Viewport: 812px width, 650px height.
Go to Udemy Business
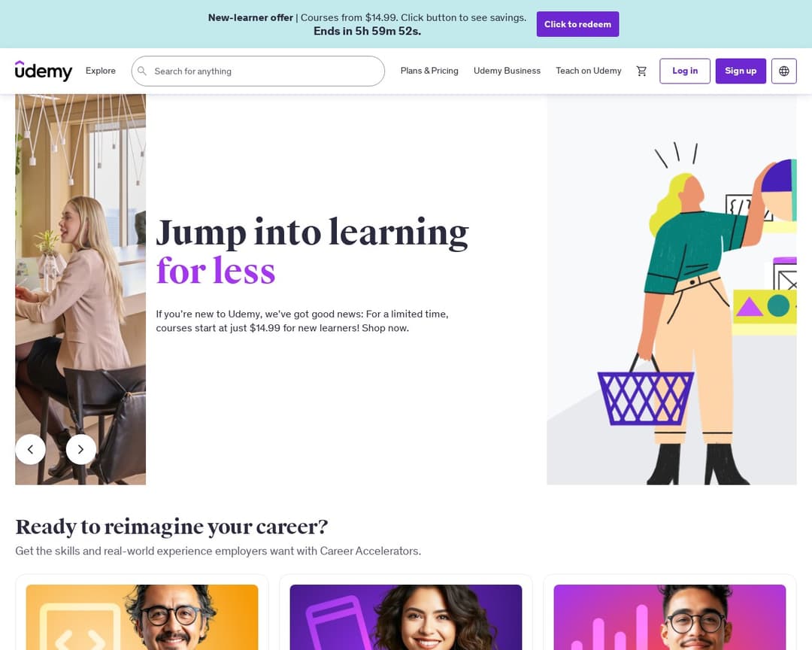click(507, 71)
